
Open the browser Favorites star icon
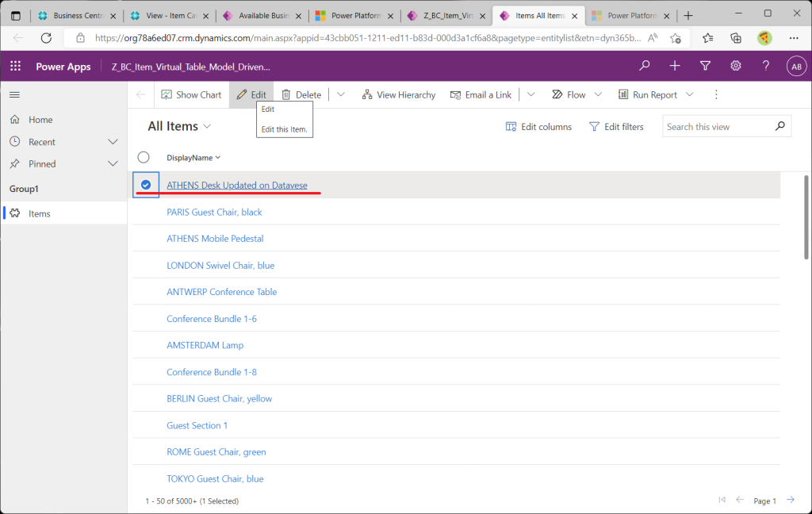click(x=708, y=38)
